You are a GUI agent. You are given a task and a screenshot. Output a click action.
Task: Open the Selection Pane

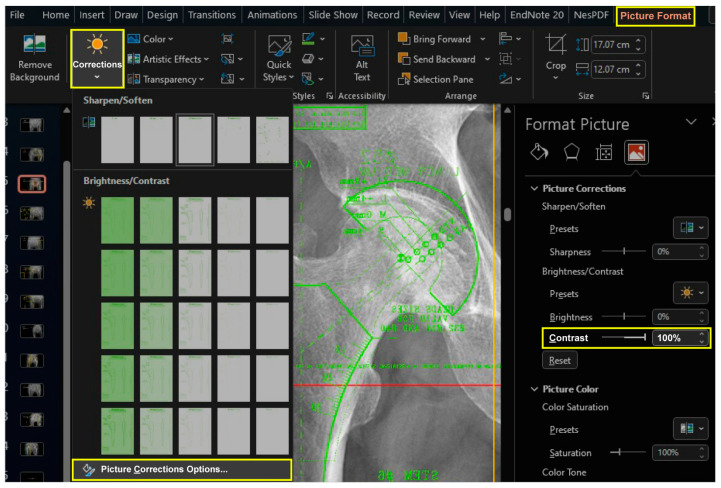point(436,80)
